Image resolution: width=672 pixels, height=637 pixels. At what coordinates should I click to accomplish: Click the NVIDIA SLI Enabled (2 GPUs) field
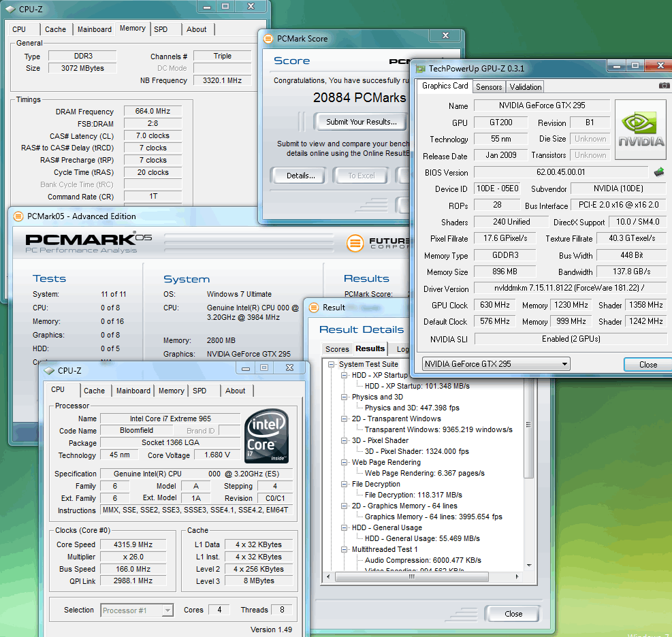[x=571, y=339]
